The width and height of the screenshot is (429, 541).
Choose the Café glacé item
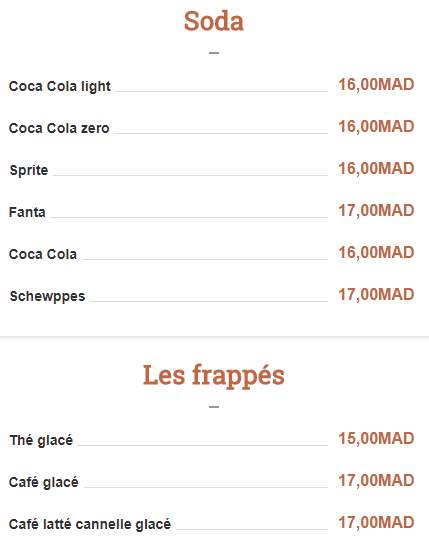coord(43,482)
